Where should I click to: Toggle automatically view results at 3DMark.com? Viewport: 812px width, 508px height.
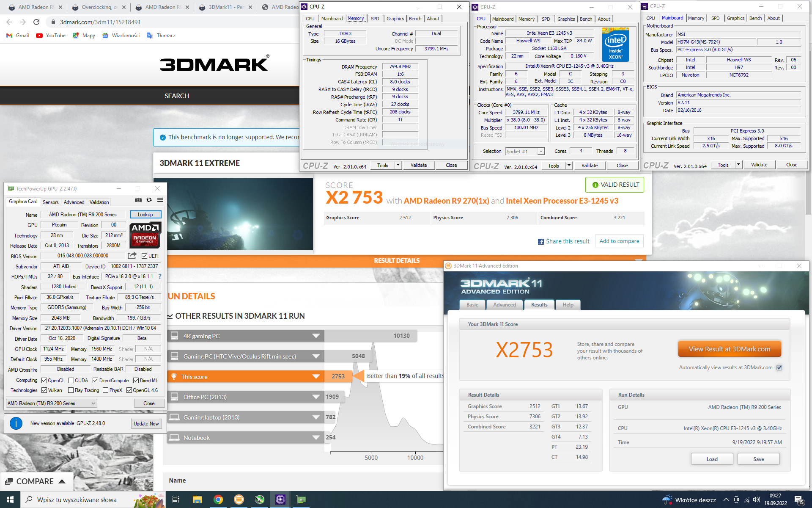pyautogui.click(x=779, y=367)
